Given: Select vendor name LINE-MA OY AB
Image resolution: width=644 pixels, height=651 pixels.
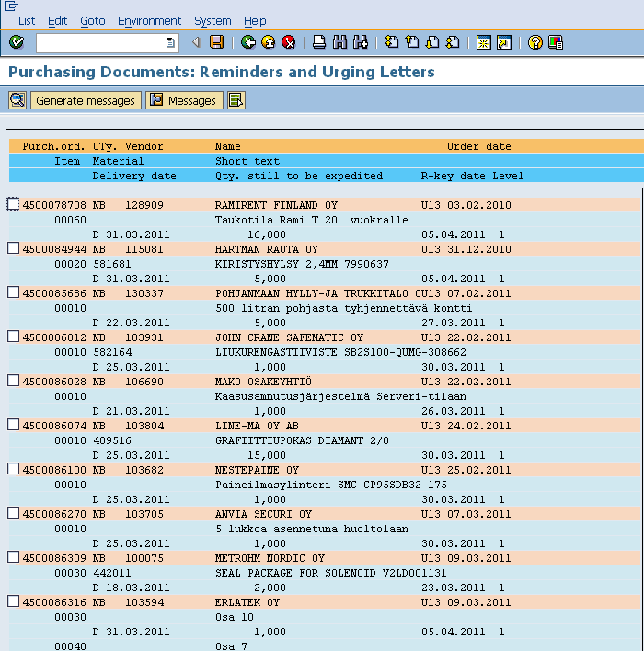Looking at the screenshot, I should [257, 426].
